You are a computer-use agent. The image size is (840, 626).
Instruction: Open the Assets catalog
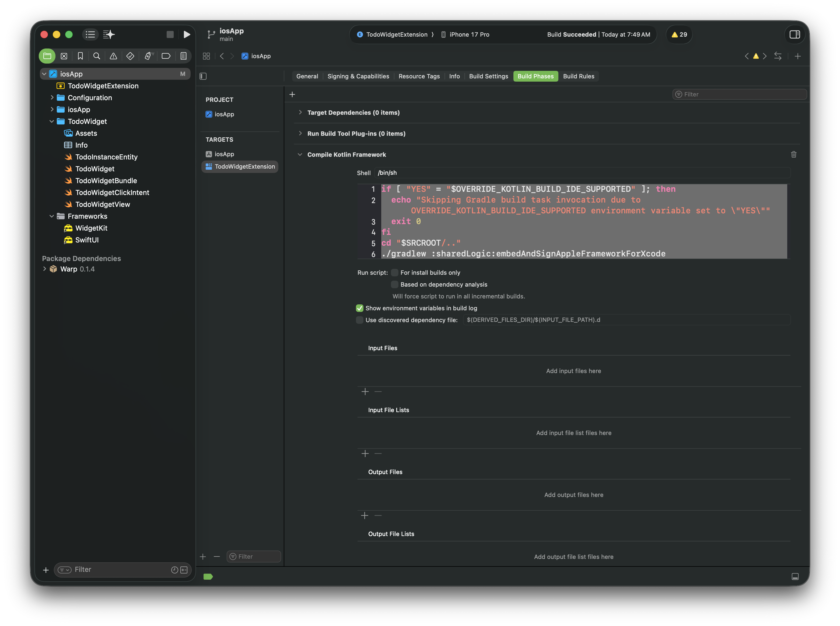81,133
